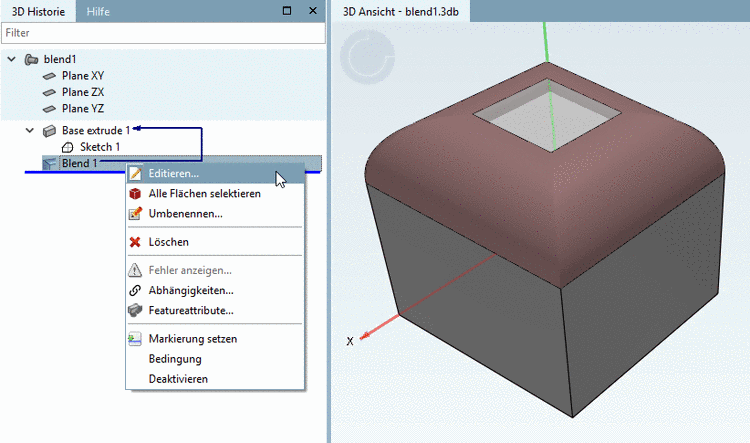Select Plane XY in the history tree

pos(83,76)
